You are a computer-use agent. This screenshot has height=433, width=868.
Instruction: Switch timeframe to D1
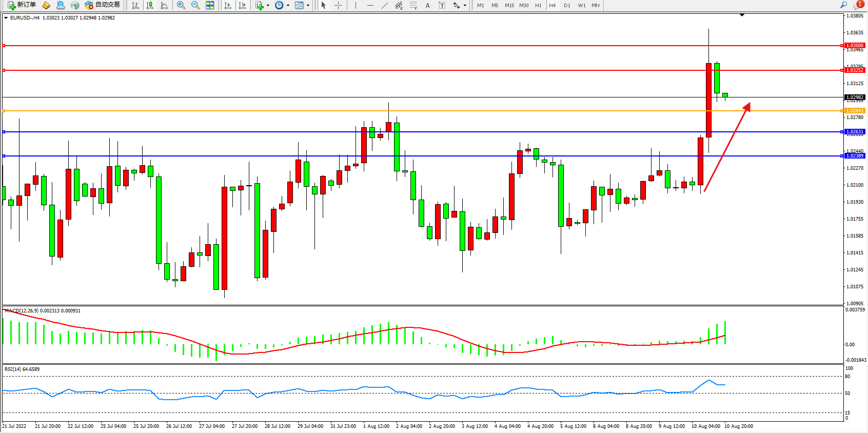(x=567, y=5)
